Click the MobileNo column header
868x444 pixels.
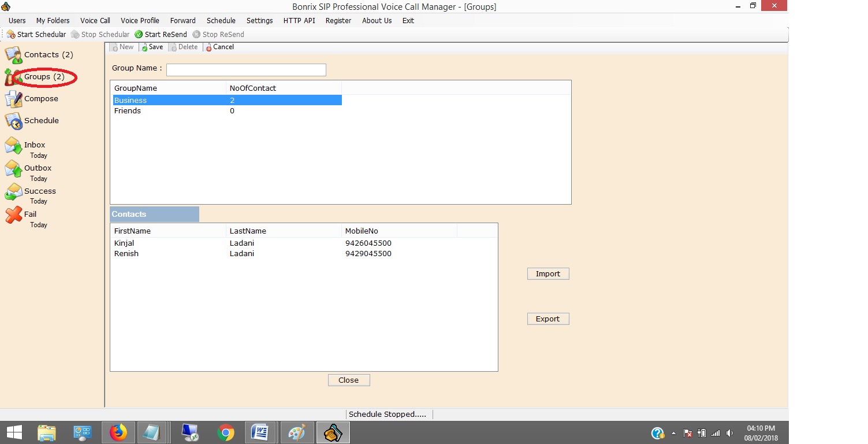(x=399, y=231)
